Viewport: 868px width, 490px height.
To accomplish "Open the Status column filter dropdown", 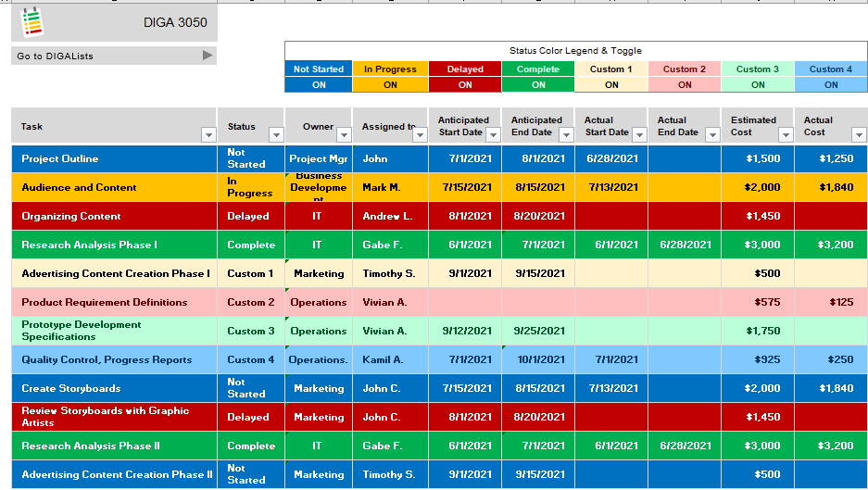I will click(275, 135).
